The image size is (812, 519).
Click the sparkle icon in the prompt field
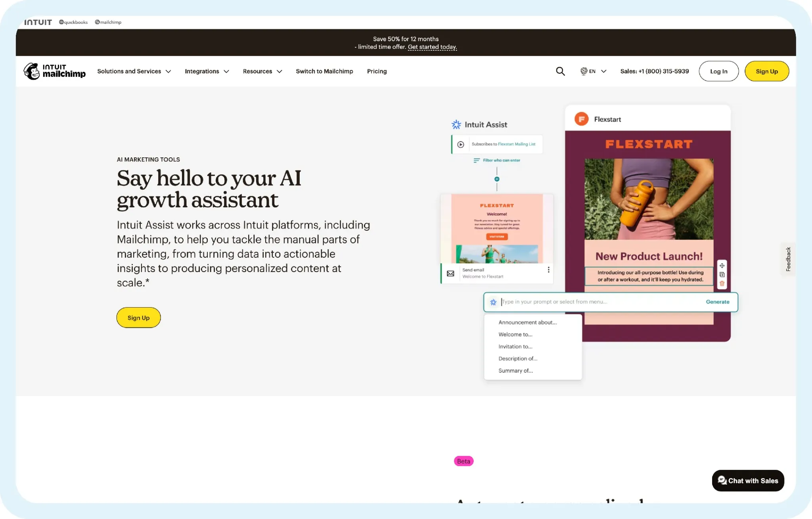(493, 302)
